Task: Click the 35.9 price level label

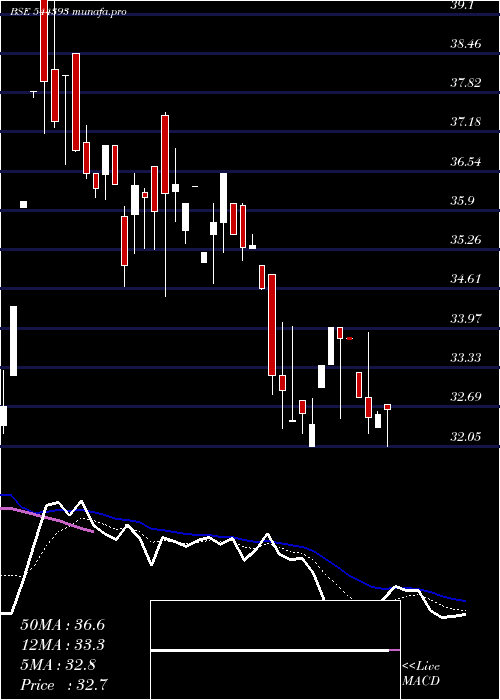Action: [462, 200]
